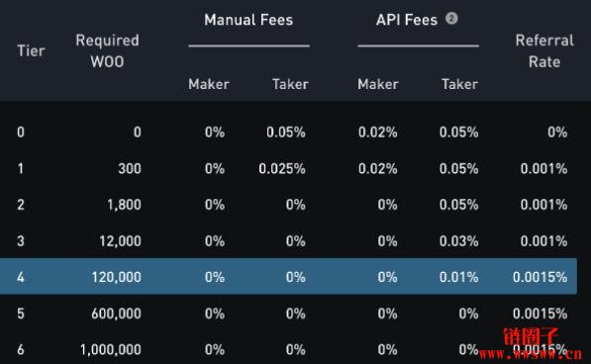Select the highlighted Tier 4 row

tap(288, 276)
